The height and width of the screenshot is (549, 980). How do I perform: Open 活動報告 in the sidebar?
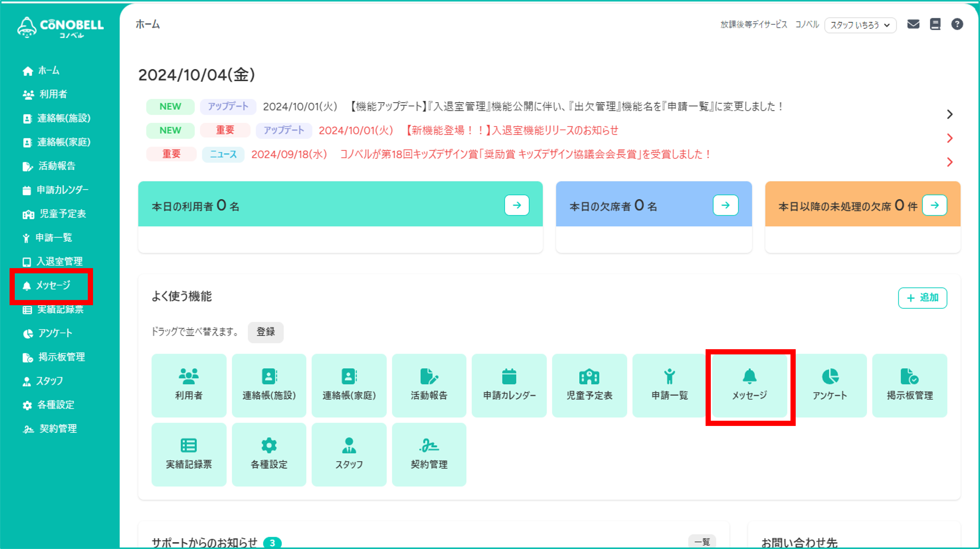click(49, 166)
